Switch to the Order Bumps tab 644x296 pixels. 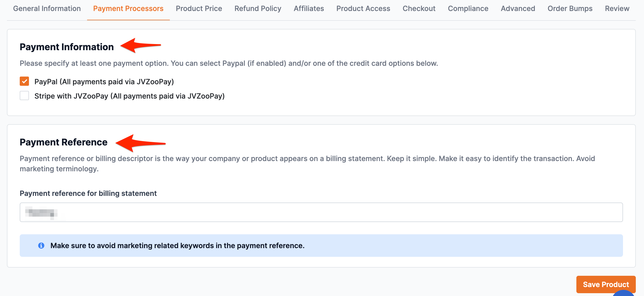570,9
